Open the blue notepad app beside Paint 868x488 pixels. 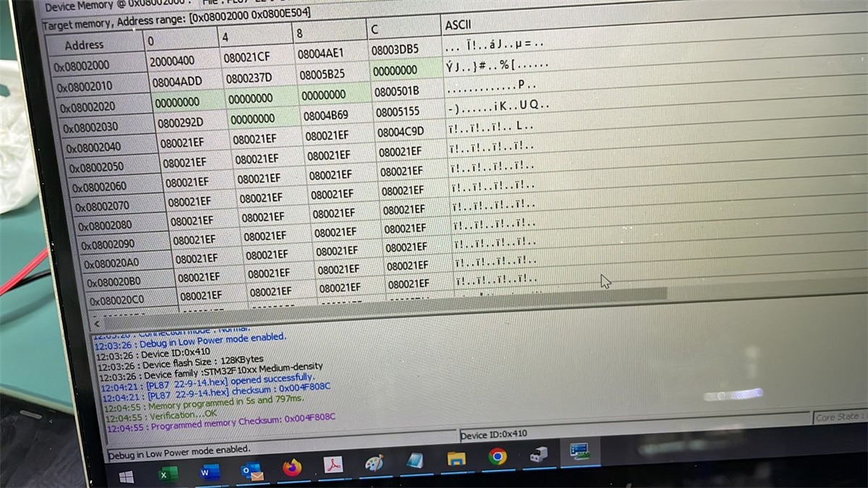[x=415, y=461]
